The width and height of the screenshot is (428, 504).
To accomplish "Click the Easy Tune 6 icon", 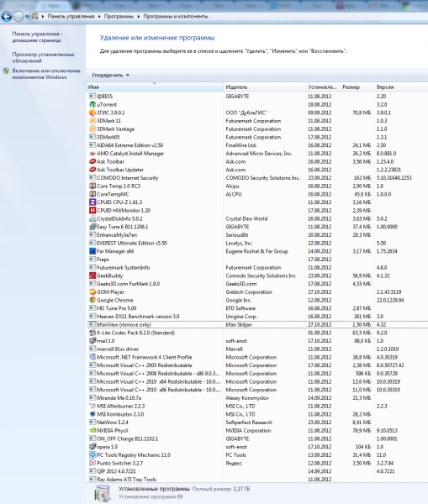I will [x=92, y=227].
